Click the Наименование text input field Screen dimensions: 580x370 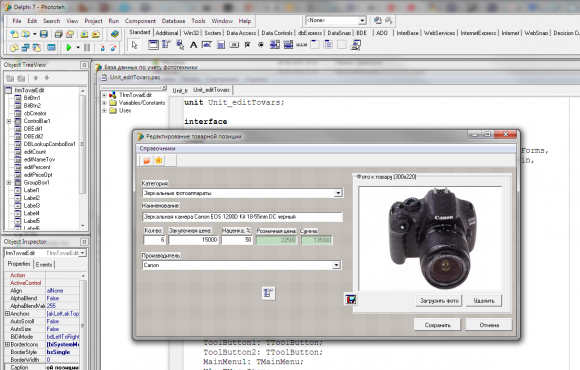[x=242, y=217]
